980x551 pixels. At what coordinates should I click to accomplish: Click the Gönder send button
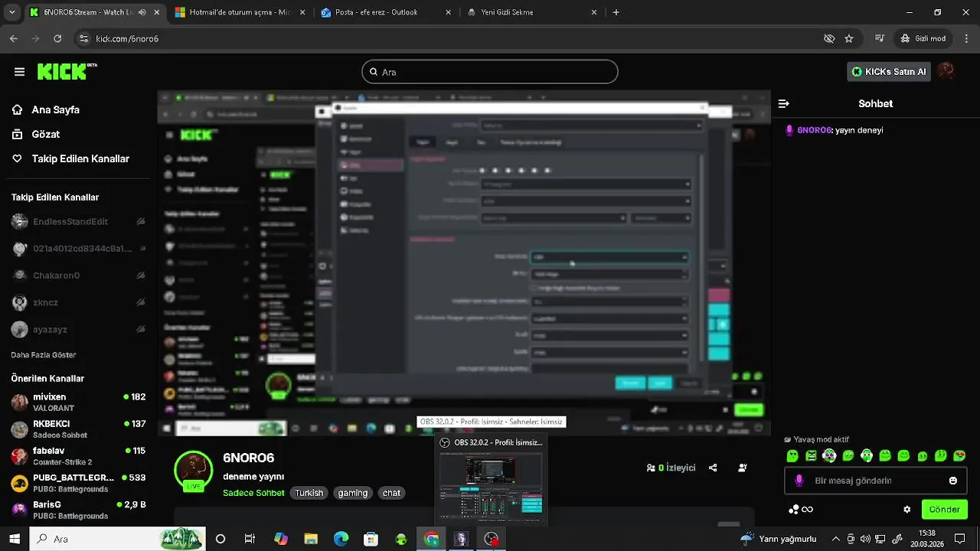(x=944, y=510)
